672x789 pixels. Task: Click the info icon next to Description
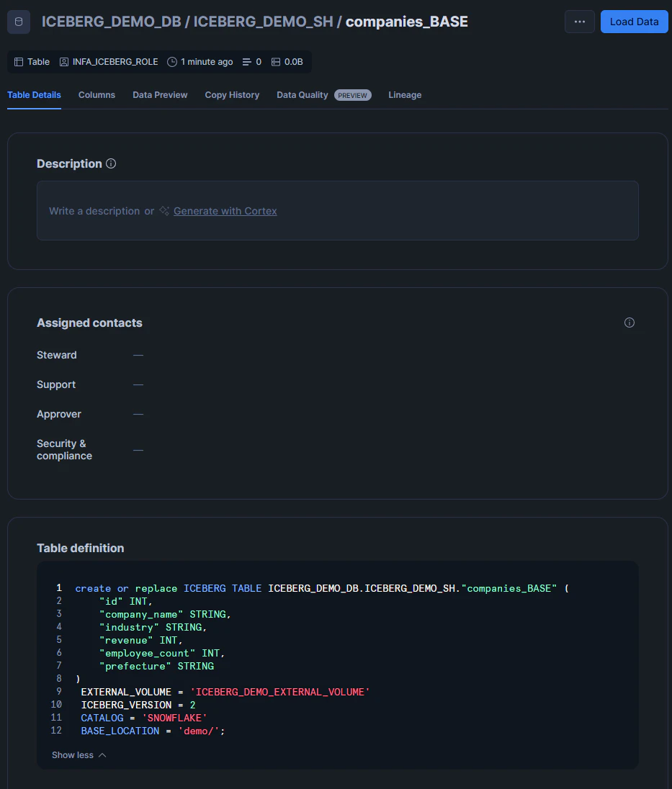[x=111, y=163]
